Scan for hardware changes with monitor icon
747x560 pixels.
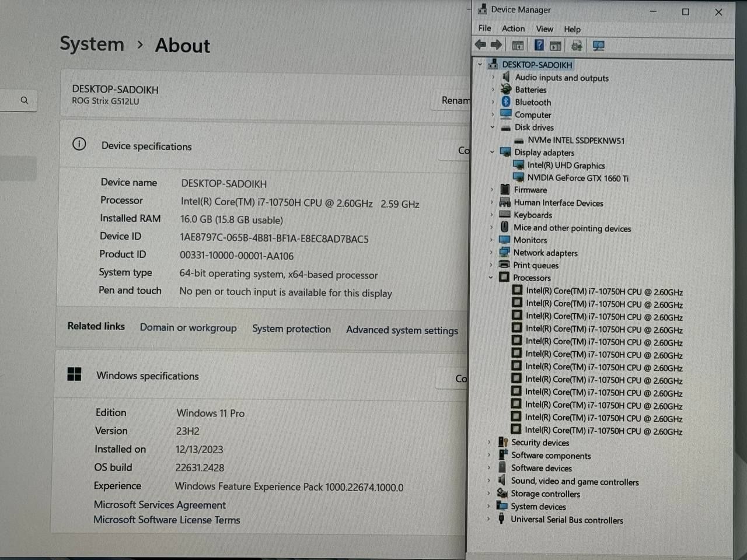pos(598,45)
